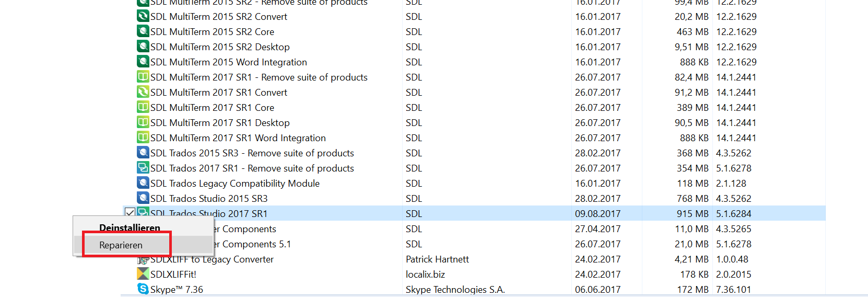Click the SDL MultiTerm 2017 SR1 Convert icon
868x297 pixels.
point(143,92)
